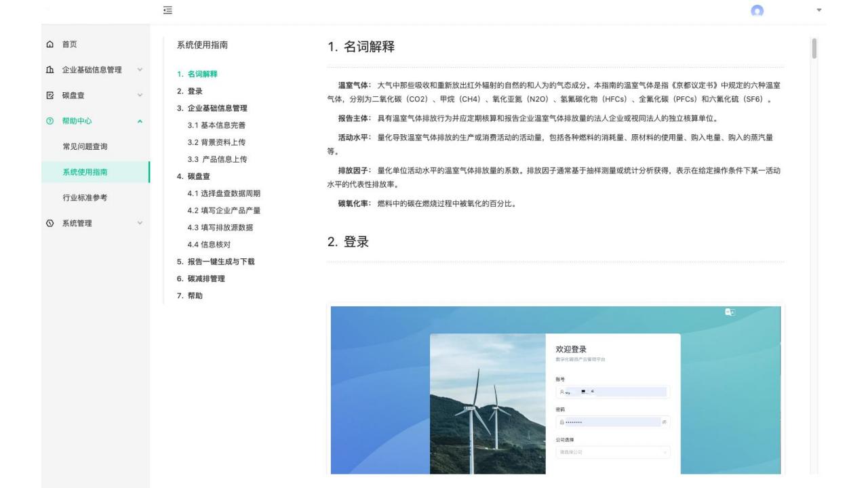The width and height of the screenshot is (868, 488).
Task: Go to 3.3 产品信息上传 in outline
Action: pos(217,159)
